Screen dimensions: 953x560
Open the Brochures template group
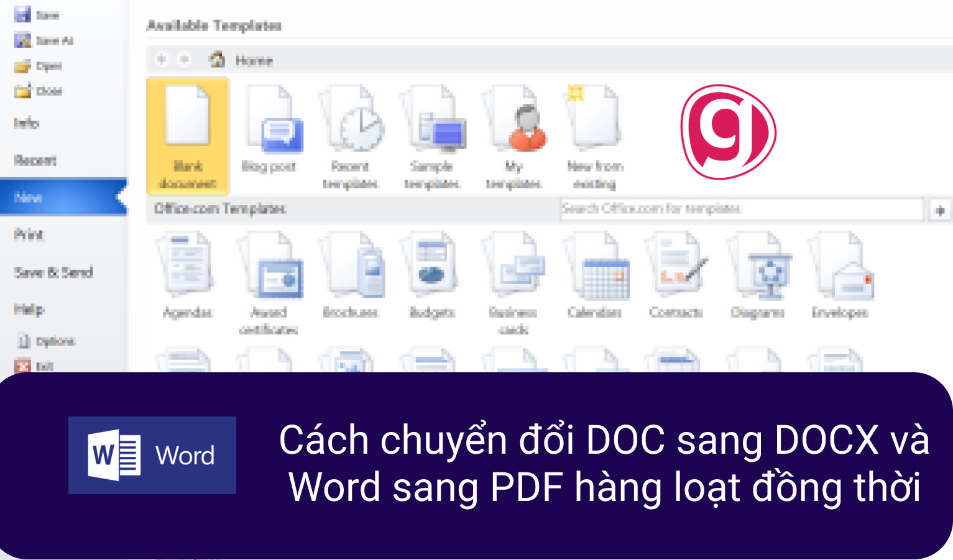[x=351, y=273]
